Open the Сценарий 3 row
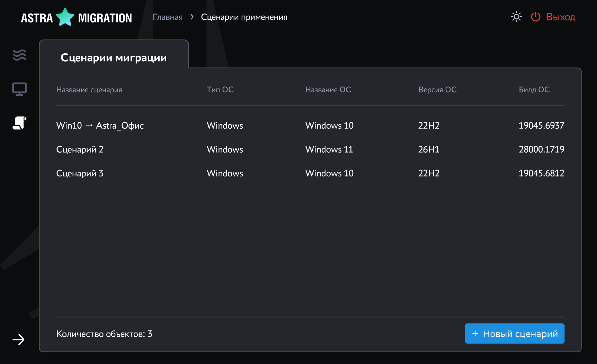 [80, 173]
